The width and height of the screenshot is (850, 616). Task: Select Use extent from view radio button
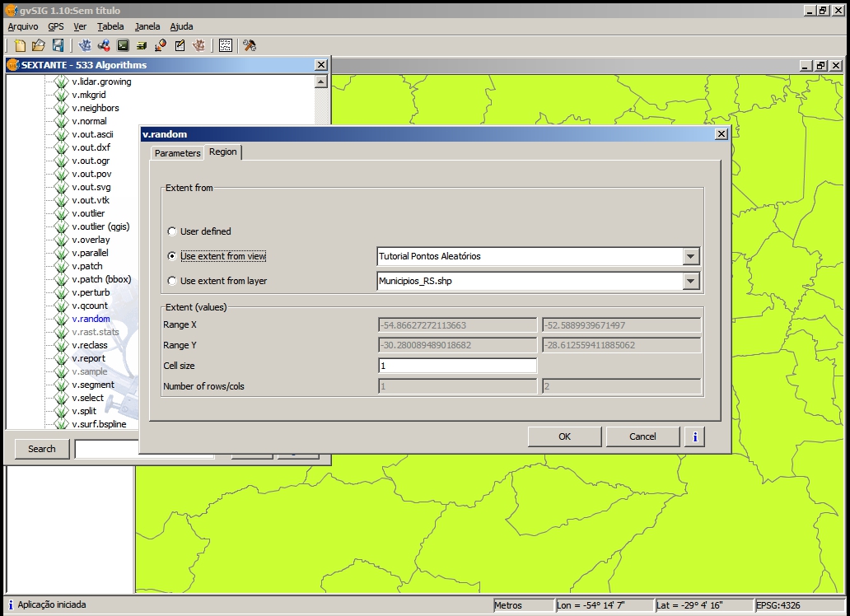click(171, 256)
